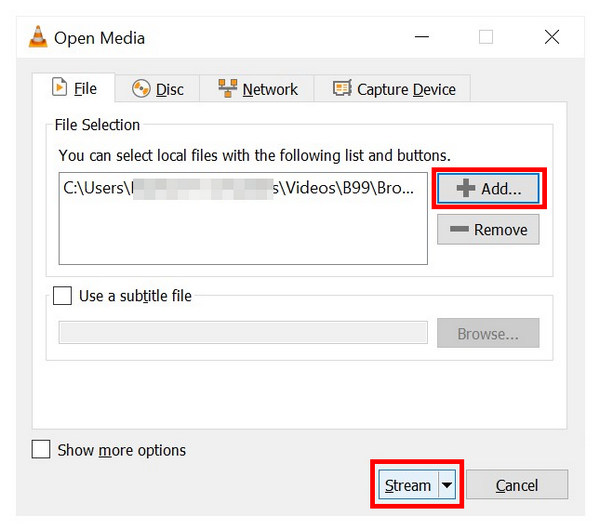Click the Add... button
The width and height of the screenshot is (600, 530).
click(x=488, y=188)
